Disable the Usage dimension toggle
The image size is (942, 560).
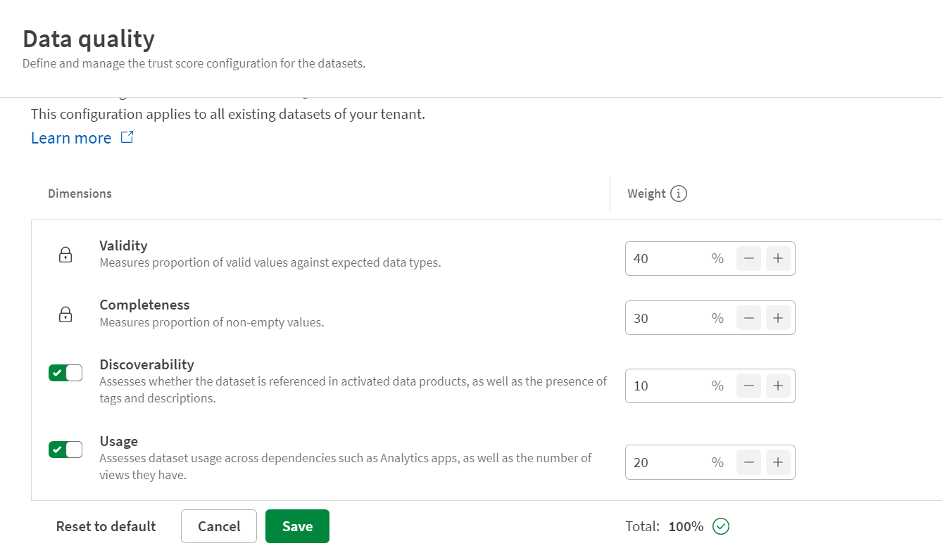point(65,449)
